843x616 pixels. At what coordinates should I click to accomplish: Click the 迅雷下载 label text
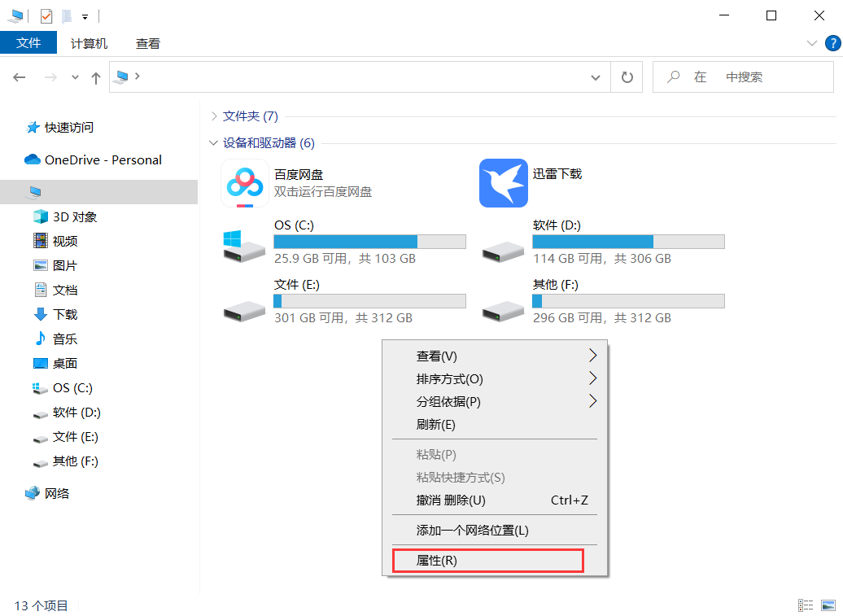tap(557, 173)
